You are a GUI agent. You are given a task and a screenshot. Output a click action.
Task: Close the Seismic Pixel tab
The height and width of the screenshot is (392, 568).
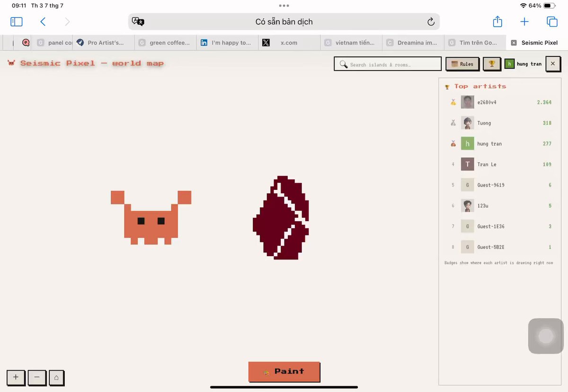[x=514, y=43]
